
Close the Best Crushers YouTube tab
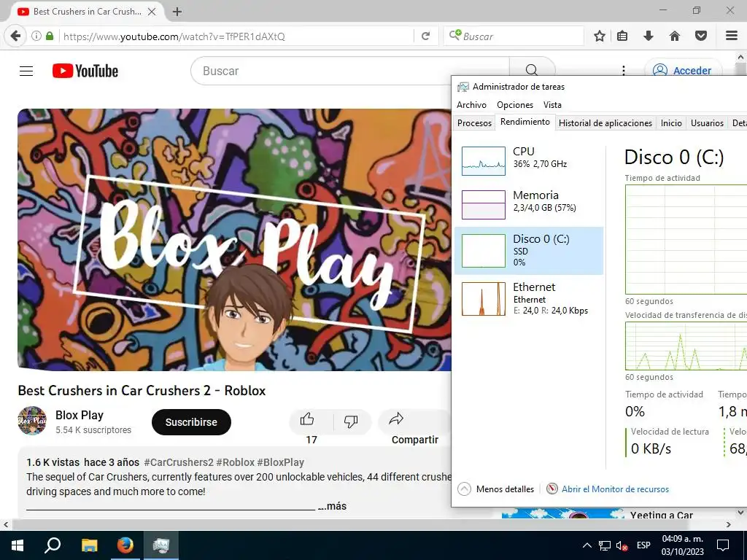152,12
